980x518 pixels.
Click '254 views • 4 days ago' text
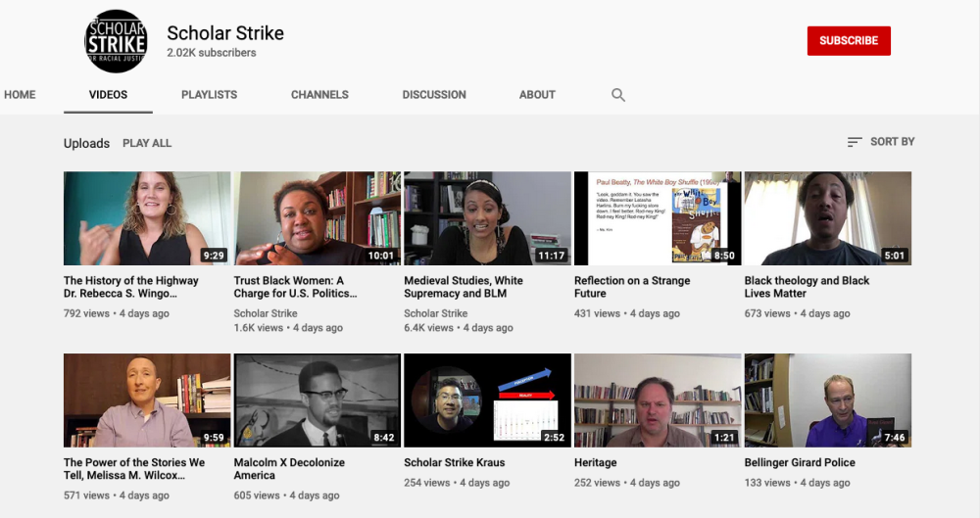tap(457, 483)
